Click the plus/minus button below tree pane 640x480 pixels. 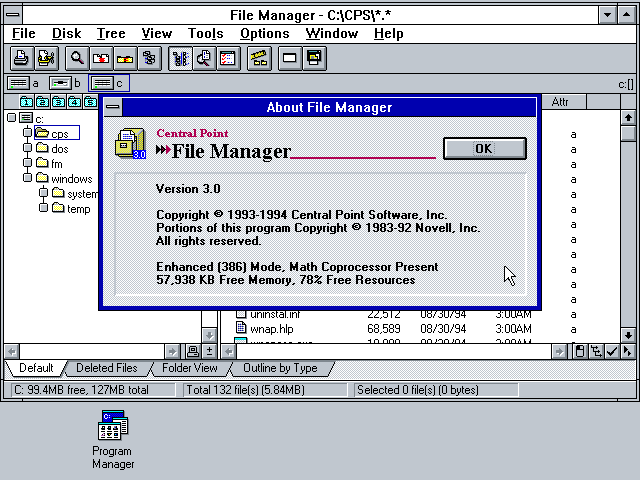[x=209, y=351]
